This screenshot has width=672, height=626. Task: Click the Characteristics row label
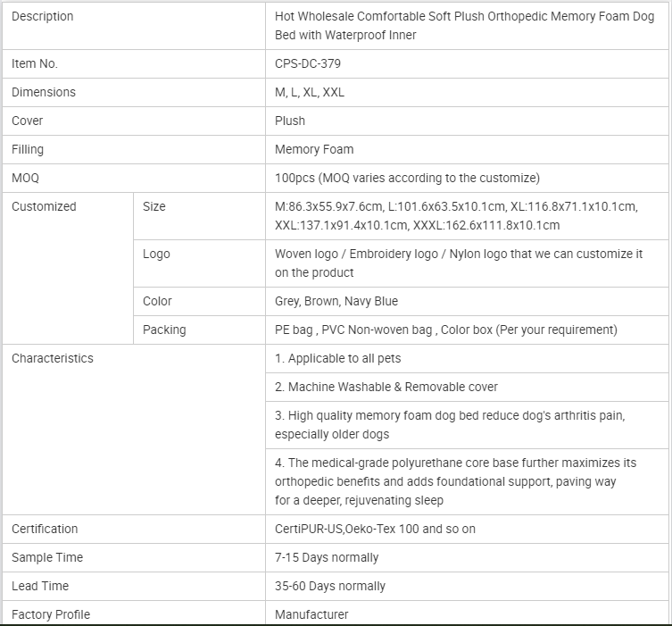point(52,358)
